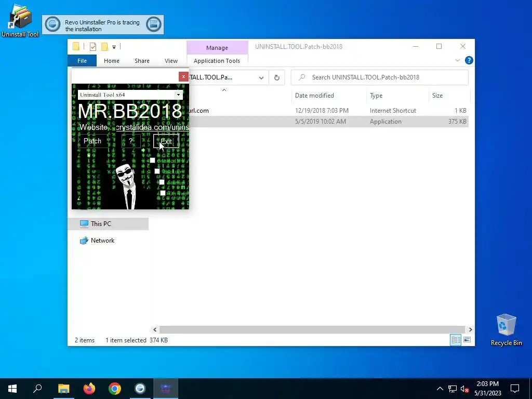Open the Windows Start menu
532x399 pixels.
(12, 389)
